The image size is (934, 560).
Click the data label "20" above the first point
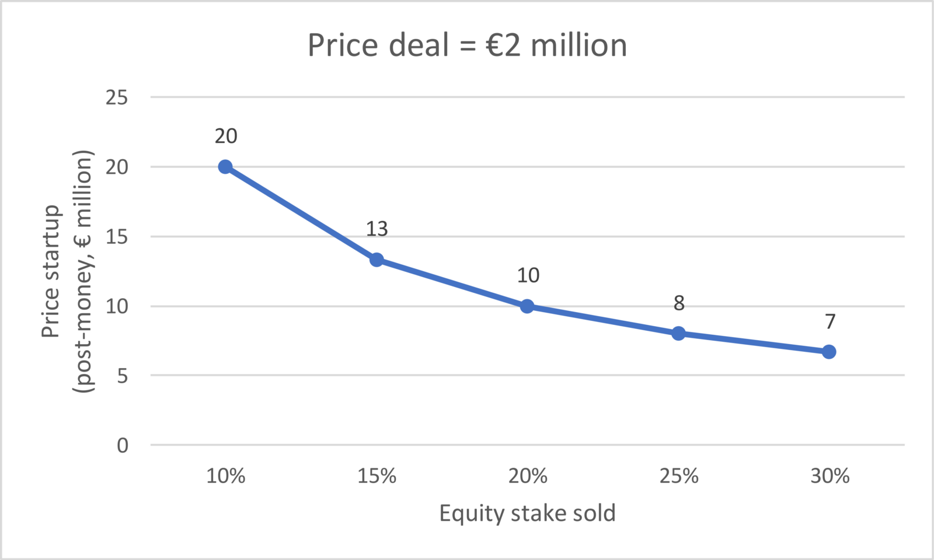point(225,136)
